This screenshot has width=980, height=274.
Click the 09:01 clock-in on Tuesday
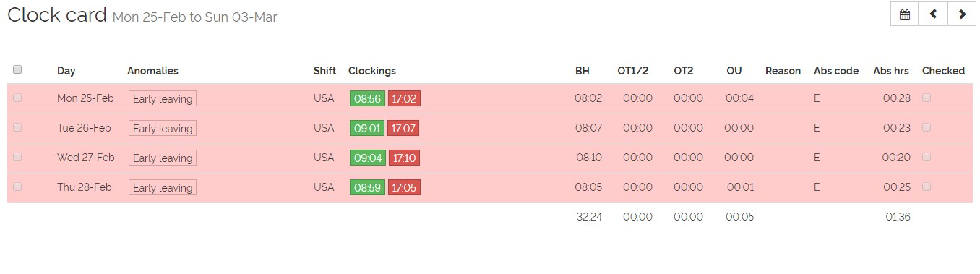pos(368,129)
